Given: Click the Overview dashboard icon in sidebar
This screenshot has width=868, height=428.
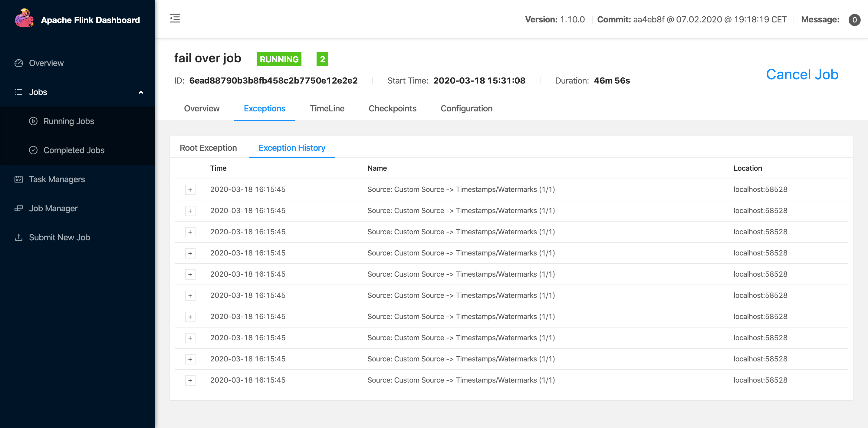Looking at the screenshot, I should point(19,63).
